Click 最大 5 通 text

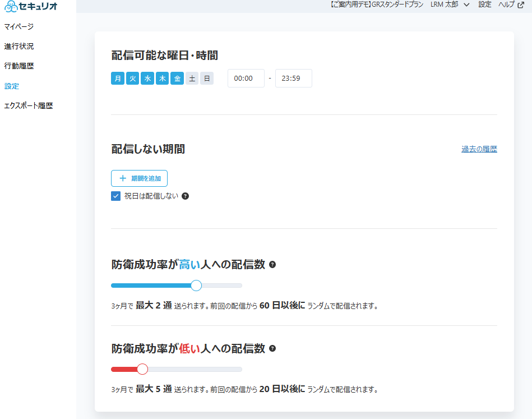point(154,389)
